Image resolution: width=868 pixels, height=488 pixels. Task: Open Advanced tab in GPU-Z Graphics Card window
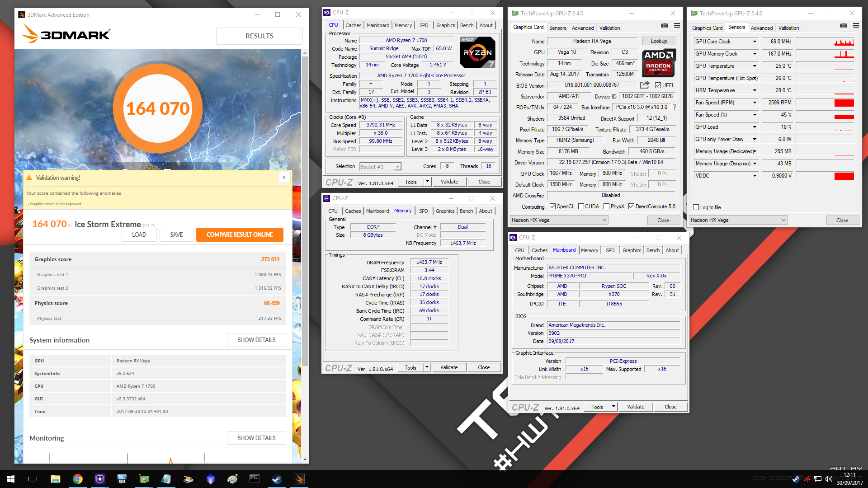tap(583, 28)
